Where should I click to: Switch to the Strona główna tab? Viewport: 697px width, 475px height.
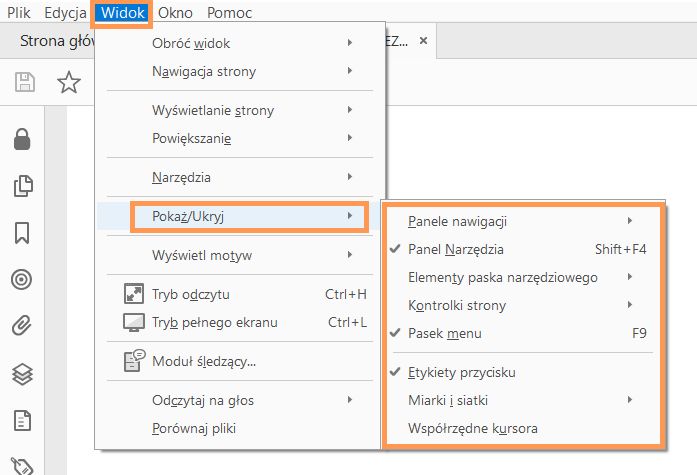coord(57,41)
